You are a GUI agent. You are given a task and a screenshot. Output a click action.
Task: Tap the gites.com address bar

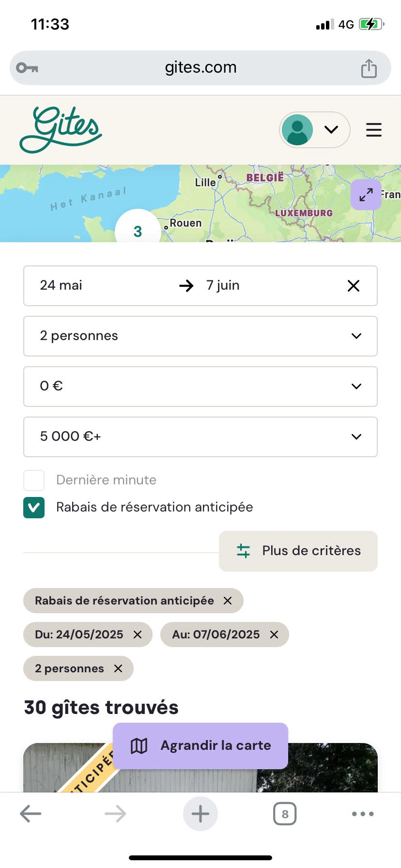[x=200, y=68]
